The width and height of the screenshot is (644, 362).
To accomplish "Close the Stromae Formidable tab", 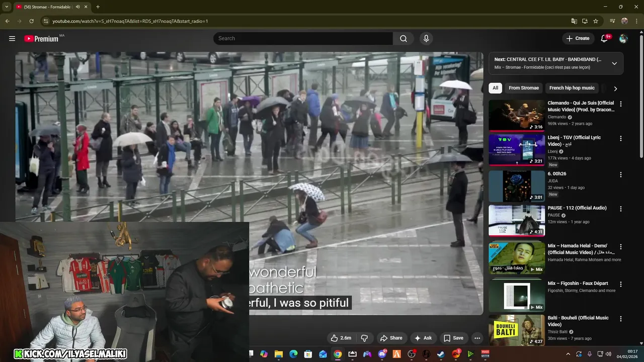I will coord(86,7).
